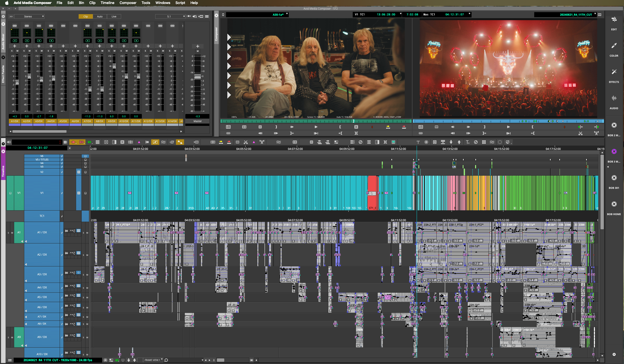The width and height of the screenshot is (624, 364).
Task: Open the Stereo mix mode dropdown
Action: [x=29, y=16]
